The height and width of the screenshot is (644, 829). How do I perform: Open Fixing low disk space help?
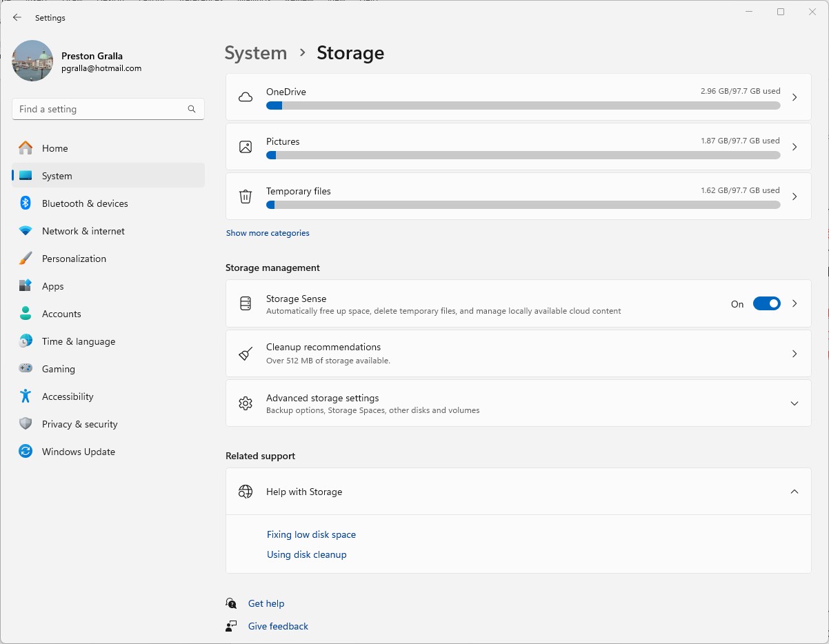311,534
